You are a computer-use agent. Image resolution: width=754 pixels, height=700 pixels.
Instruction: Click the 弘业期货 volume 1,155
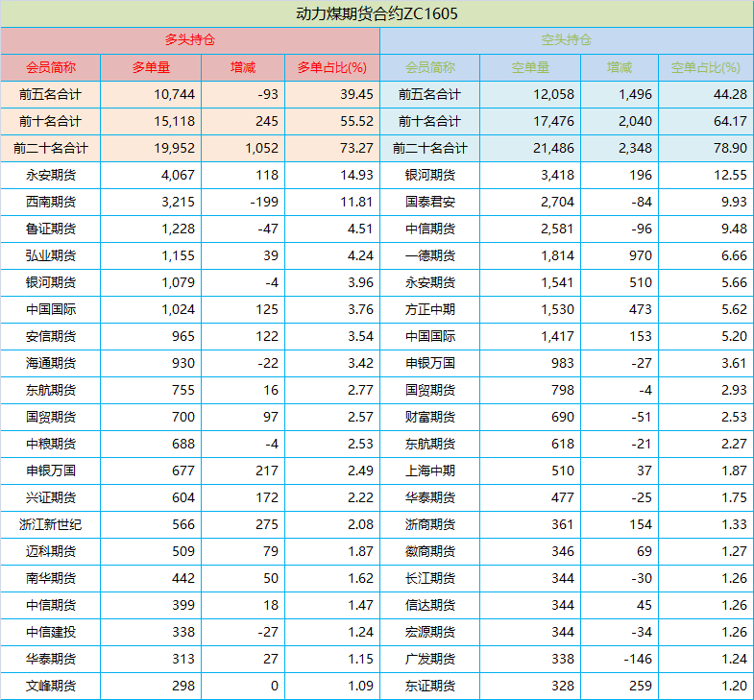pos(178,255)
